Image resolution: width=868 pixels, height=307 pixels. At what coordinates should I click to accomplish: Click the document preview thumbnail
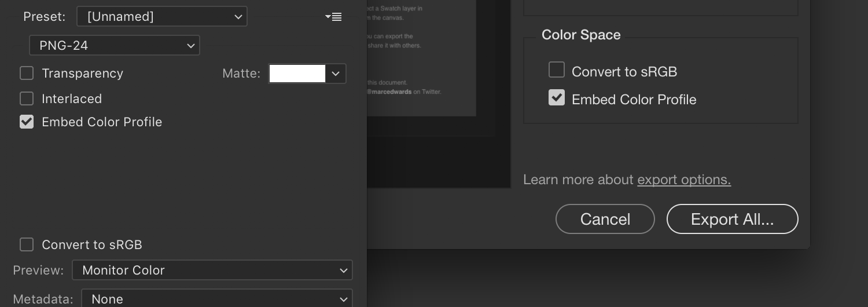421,58
